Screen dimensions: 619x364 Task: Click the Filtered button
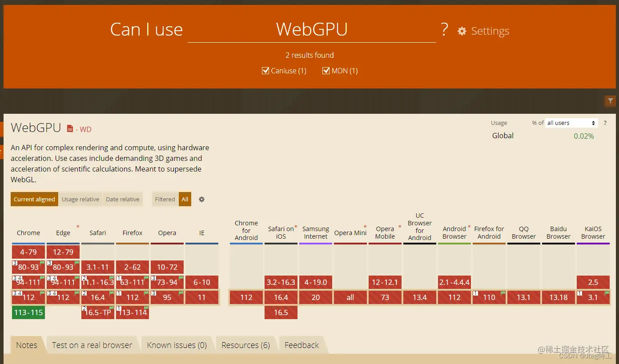[165, 199]
